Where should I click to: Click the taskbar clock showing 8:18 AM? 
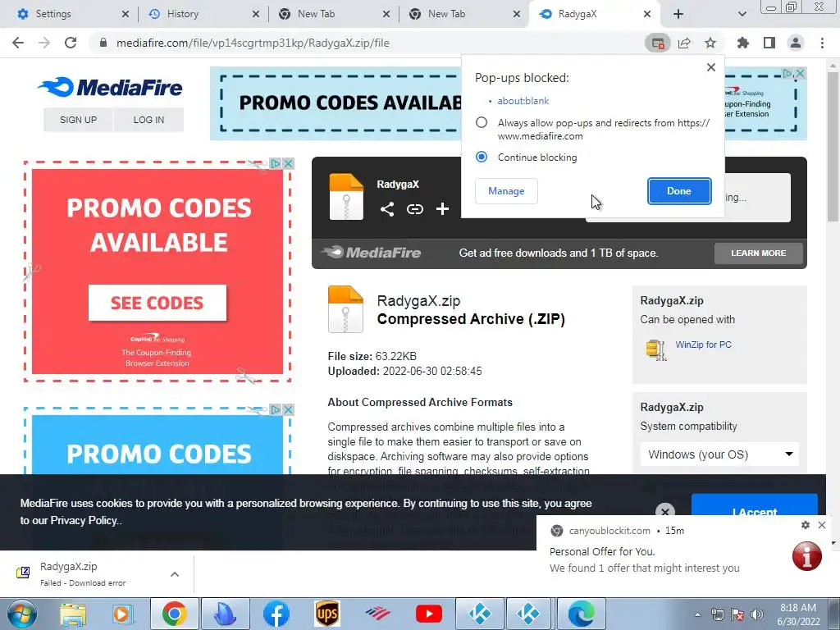pyautogui.click(x=798, y=614)
